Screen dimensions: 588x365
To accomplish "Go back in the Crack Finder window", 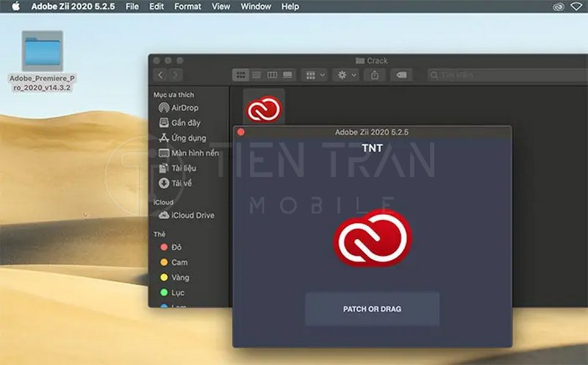I will pos(160,75).
